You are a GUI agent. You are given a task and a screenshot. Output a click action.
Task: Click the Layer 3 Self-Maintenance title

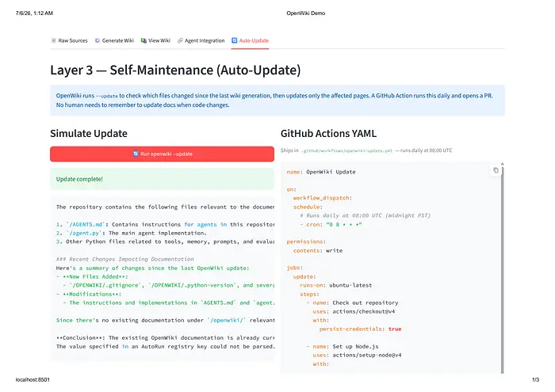point(175,70)
